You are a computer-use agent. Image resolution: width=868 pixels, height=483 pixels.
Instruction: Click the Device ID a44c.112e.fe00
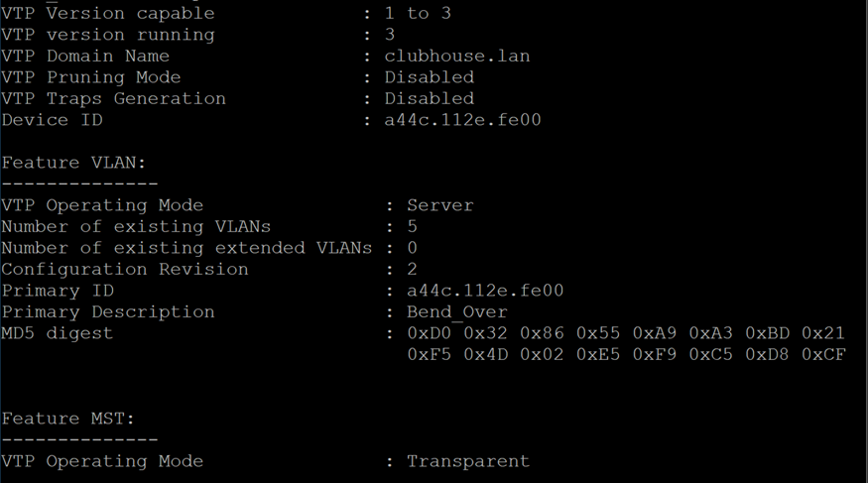click(463, 120)
